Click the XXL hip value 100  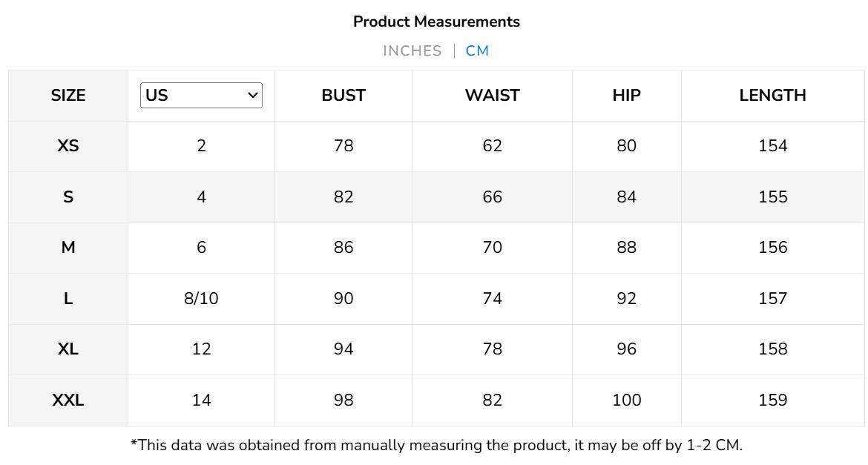pos(626,400)
